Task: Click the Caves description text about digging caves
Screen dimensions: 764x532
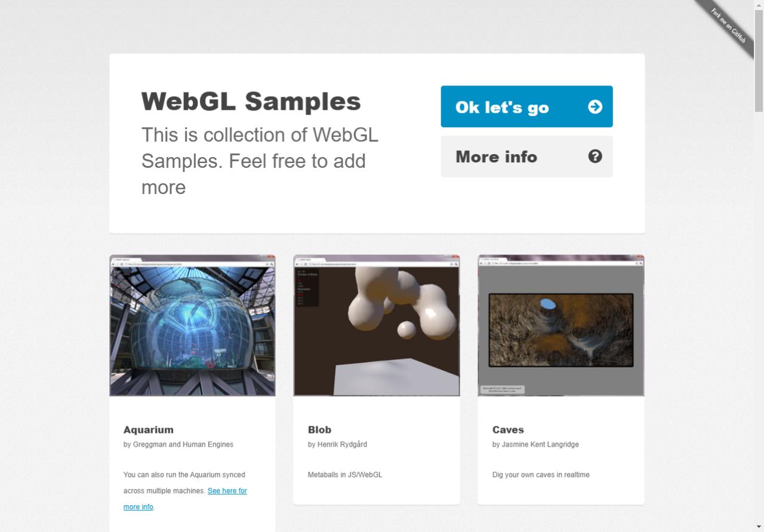Action: click(540, 475)
